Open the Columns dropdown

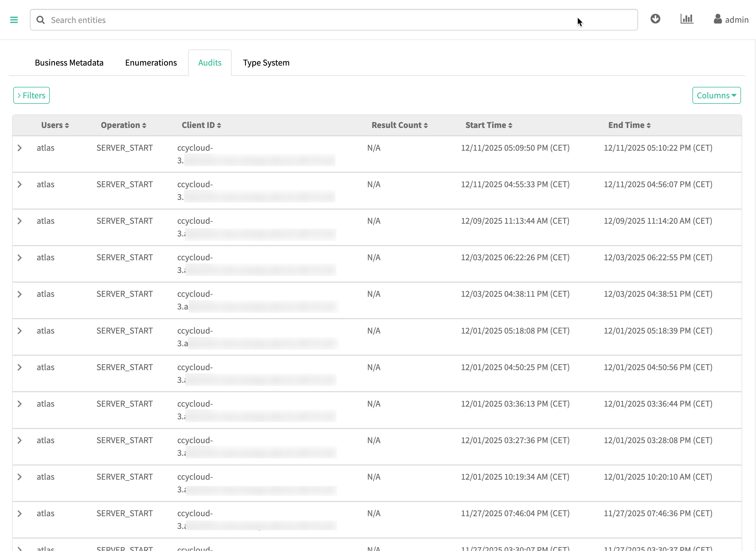(x=716, y=95)
